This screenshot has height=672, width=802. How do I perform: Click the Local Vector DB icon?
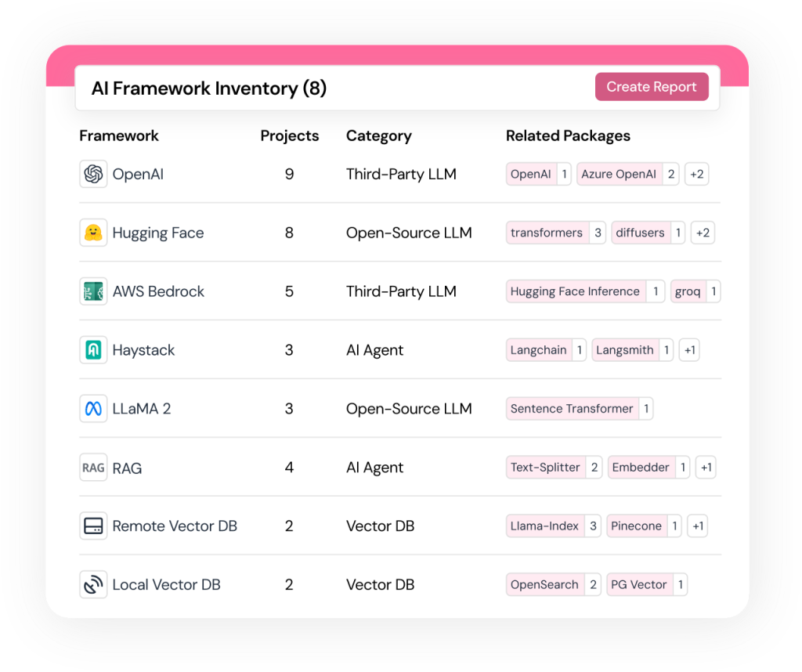(x=93, y=585)
